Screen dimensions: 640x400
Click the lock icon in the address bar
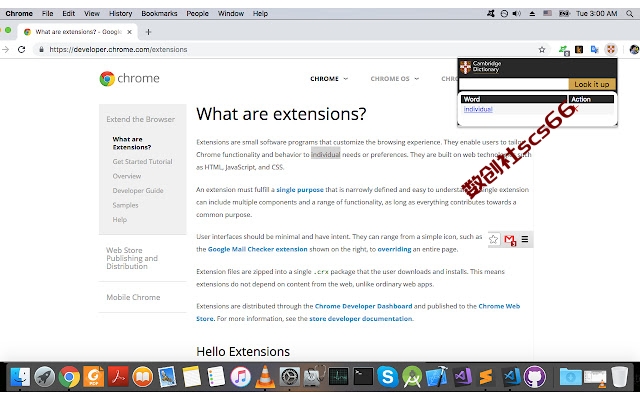coord(41,49)
